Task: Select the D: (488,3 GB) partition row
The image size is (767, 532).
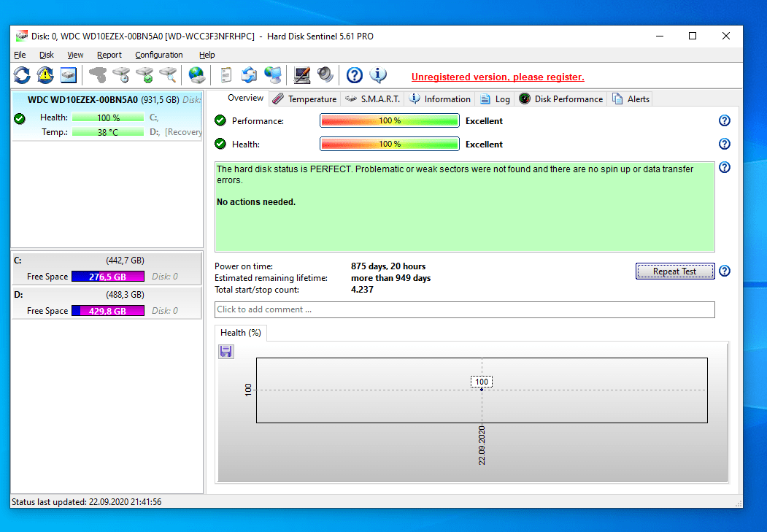Action: [x=107, y=302]
